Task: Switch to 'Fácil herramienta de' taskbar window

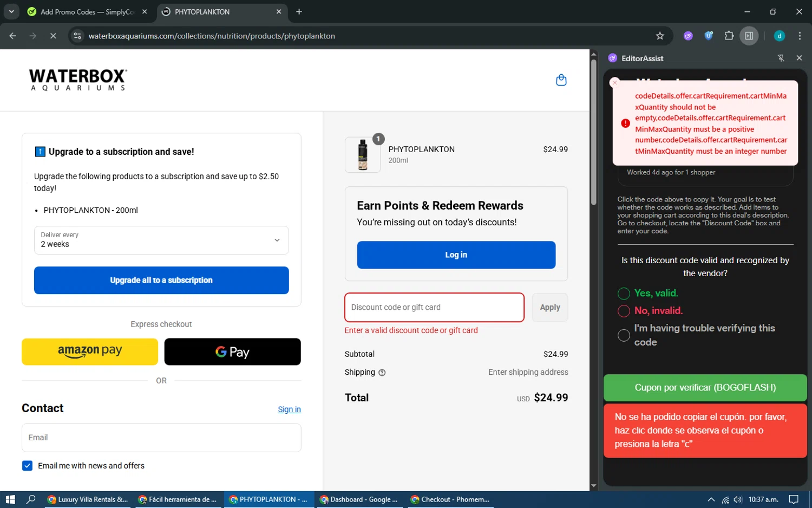Action: (178, 499)
